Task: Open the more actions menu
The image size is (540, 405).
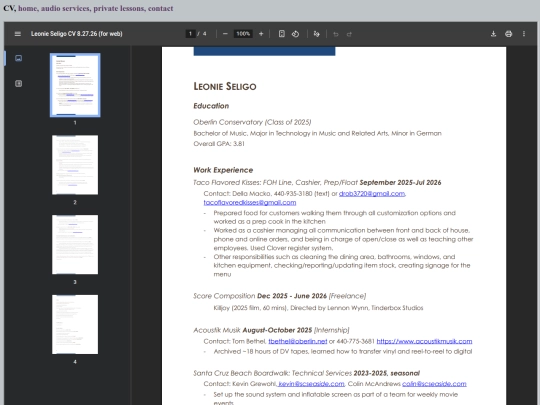Action: coord(524,34)
